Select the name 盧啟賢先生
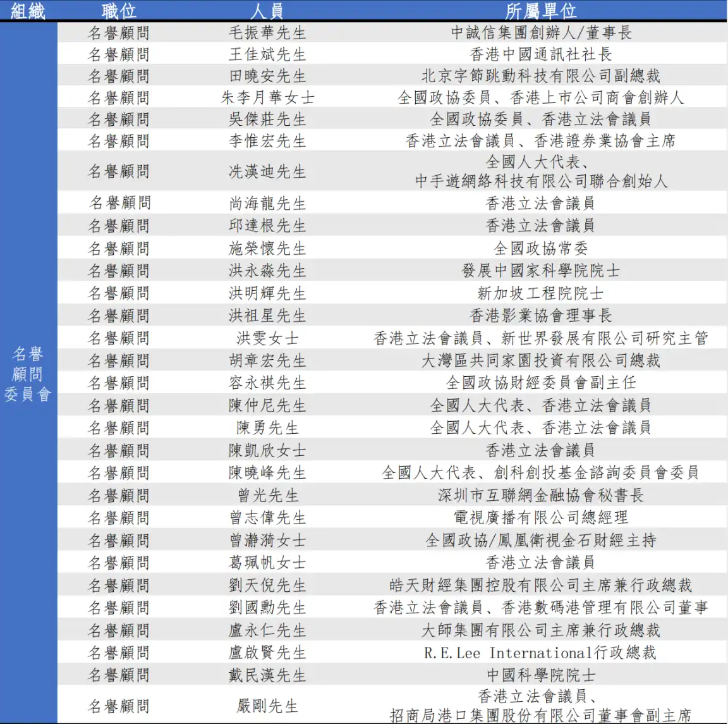 (267, 653)
